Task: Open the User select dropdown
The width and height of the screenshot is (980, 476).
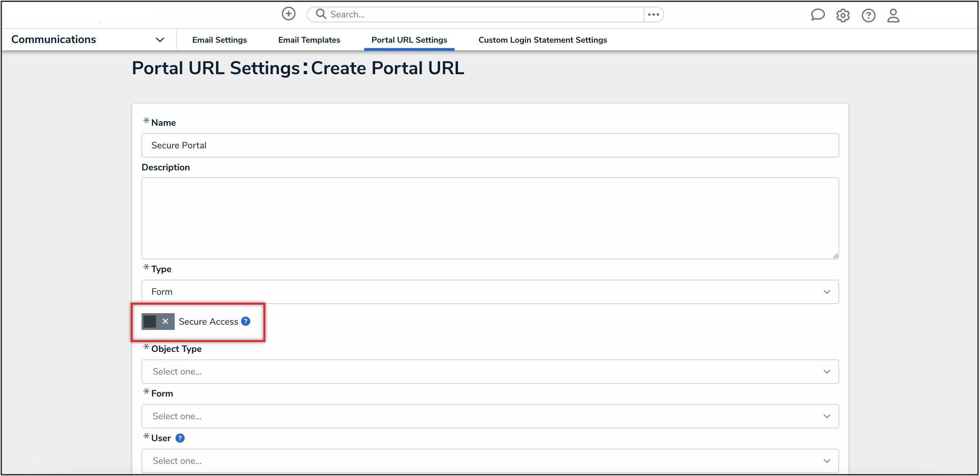Action: [x=490, y=461]
